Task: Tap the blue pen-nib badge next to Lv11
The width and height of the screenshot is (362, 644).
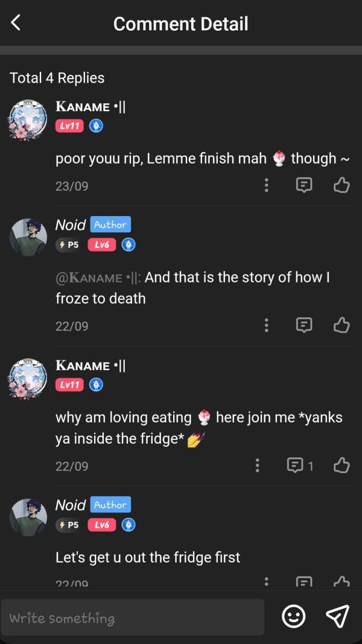Action: tap(95, 126)
